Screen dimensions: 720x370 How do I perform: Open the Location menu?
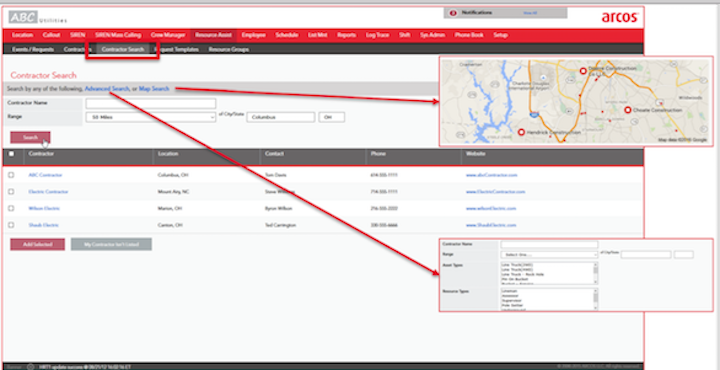22,35
